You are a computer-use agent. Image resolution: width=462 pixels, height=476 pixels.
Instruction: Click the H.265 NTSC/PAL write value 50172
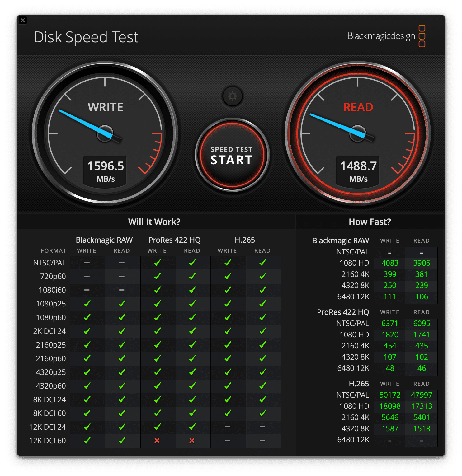pos(390,395)
